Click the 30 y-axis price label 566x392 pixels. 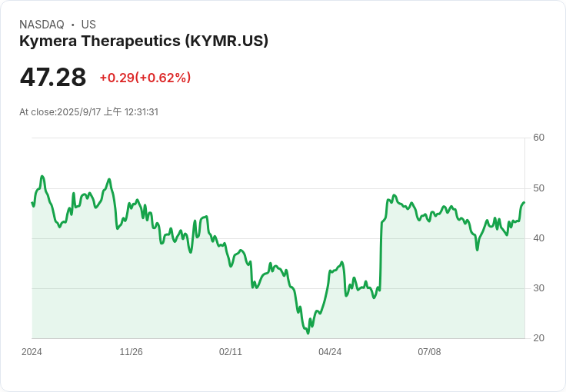(x=538, y=288)
